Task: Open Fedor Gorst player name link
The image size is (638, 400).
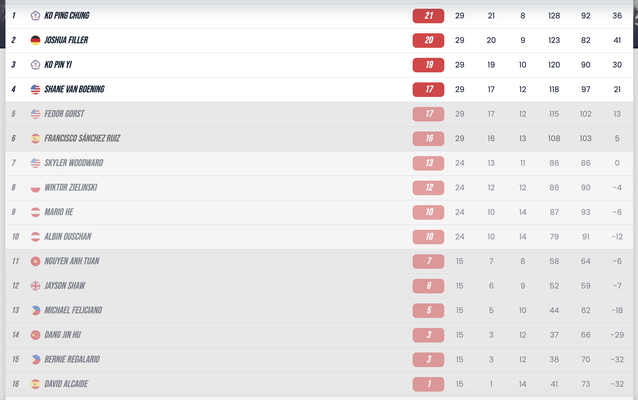Action: click(x=64, y=114)
